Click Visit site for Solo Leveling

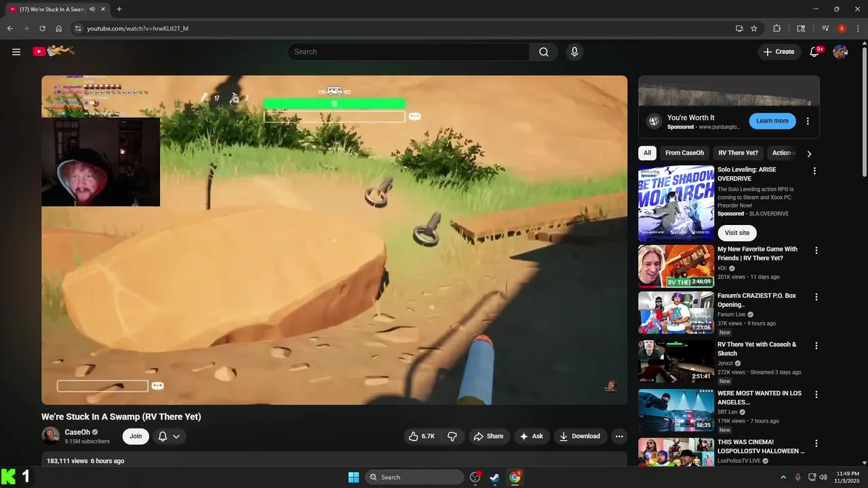click(x=737, y=233)
